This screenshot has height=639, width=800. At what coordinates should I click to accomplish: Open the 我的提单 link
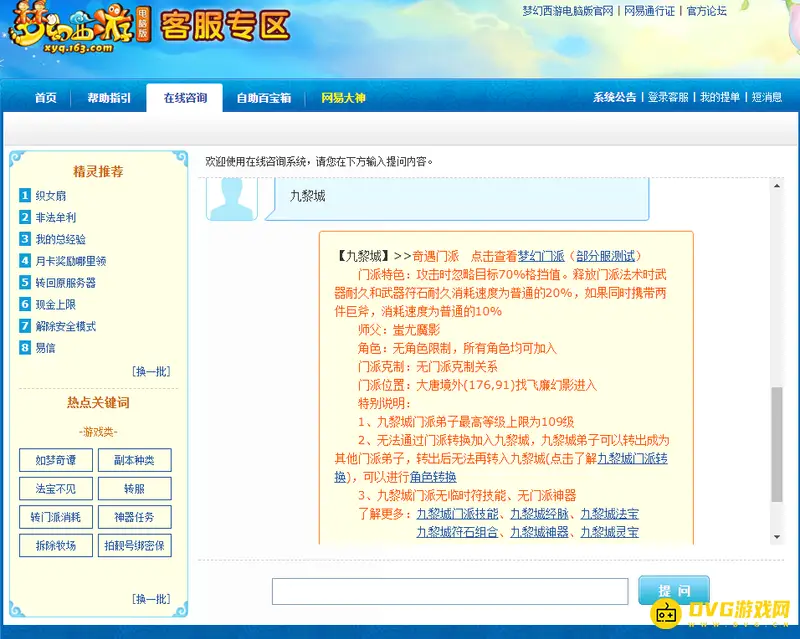[720, 97]
